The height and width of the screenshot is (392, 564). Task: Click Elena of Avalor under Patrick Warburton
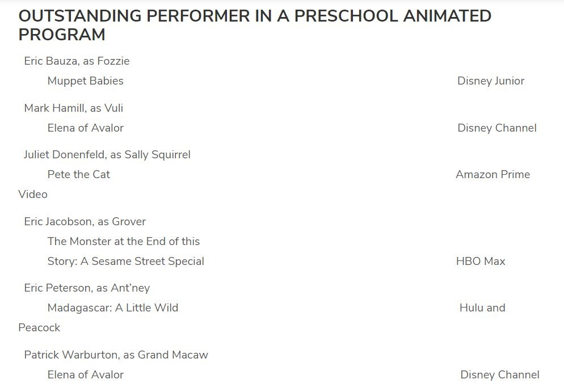pos(85,374)
